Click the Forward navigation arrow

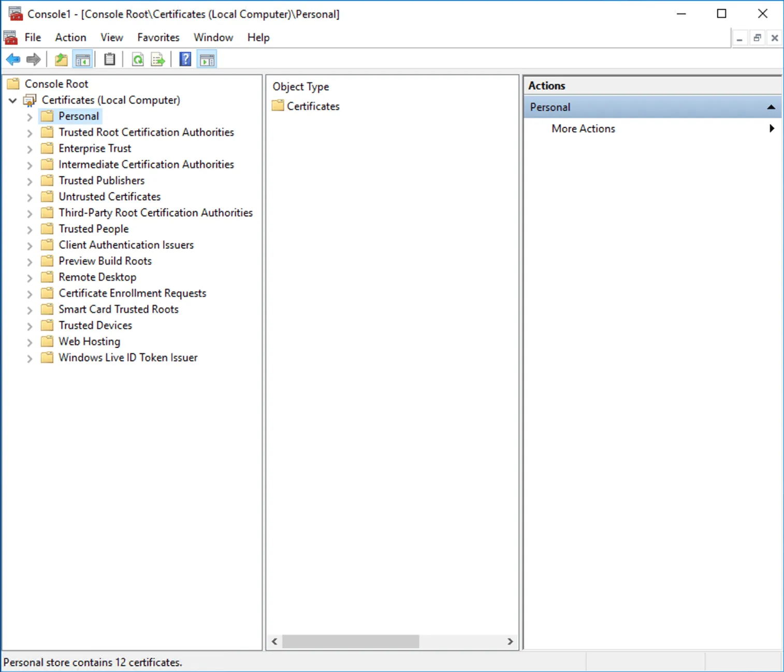point(33,59)
